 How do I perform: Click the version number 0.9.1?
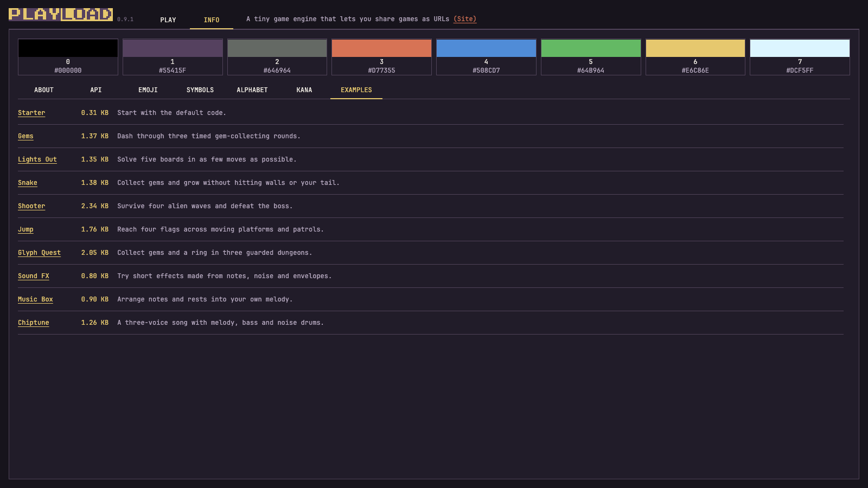click(125, 20)
